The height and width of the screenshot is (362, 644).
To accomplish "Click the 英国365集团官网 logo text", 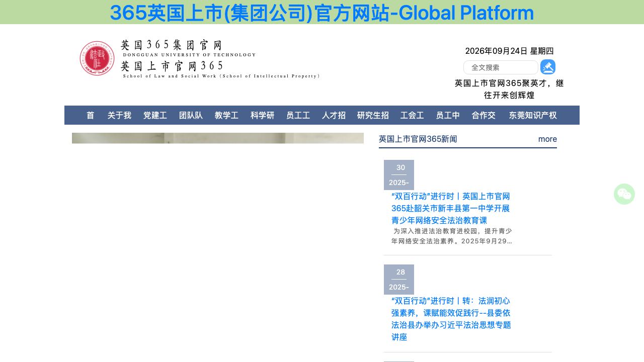I will tap(171, 45).
